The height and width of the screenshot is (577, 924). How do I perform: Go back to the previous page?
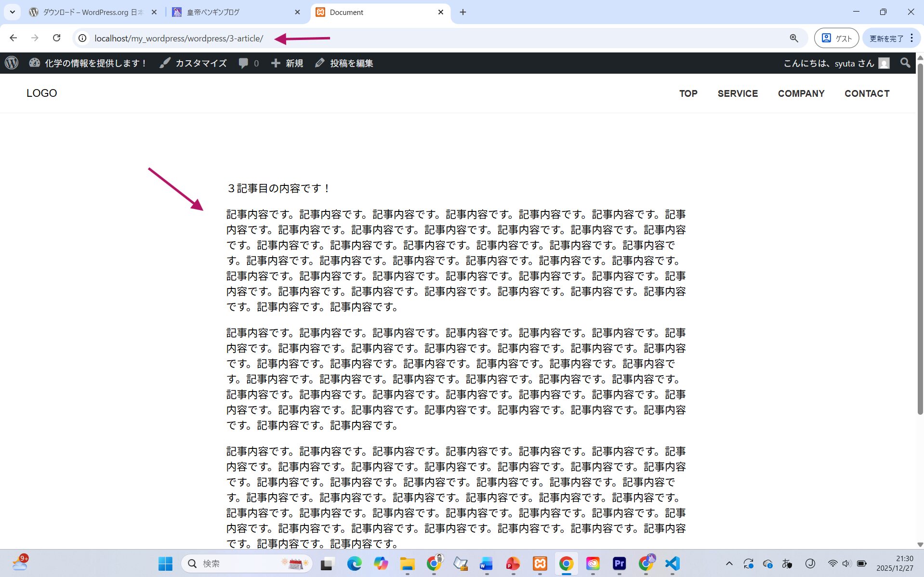(x=13, y=38)
